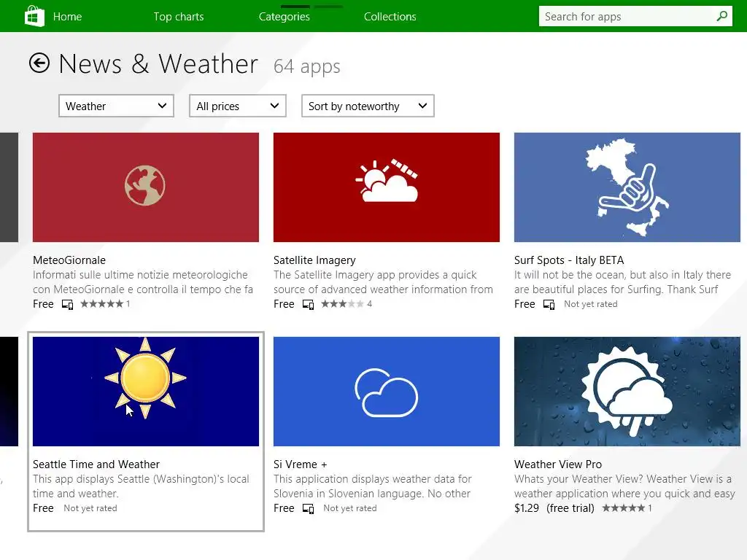Image resolution: width=747 pixels, height=560 pixels.
Task: Click Seattle app's Not yet rated text
Action: (x=90, y=508)
